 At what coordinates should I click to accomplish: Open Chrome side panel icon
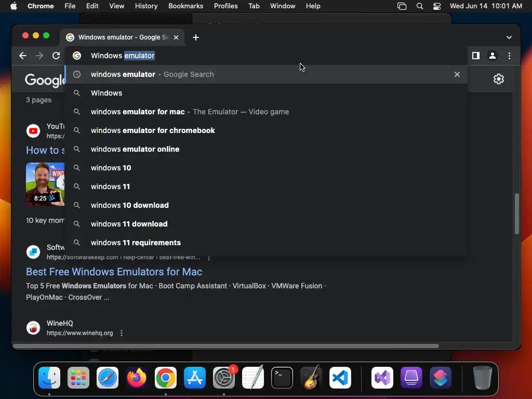click(476, 56)
